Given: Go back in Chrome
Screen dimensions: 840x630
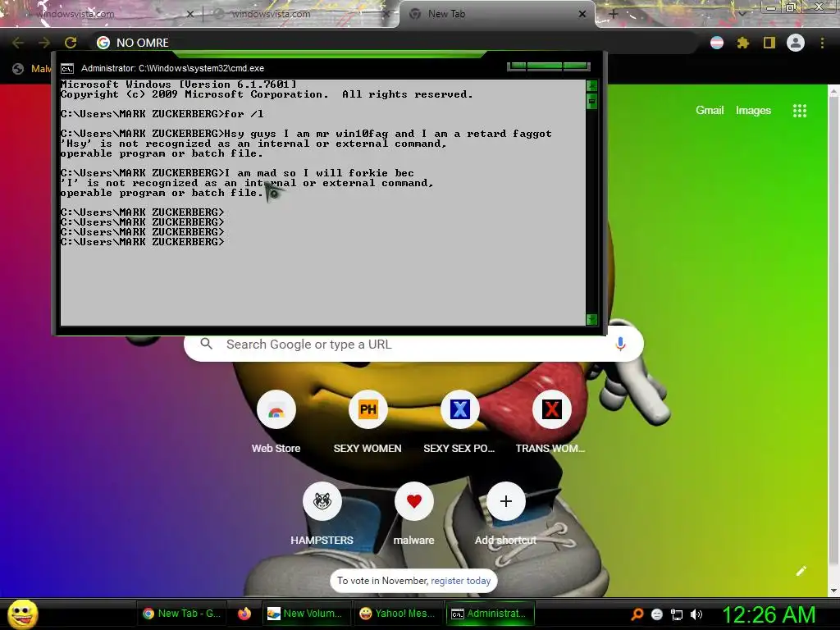Looking at the screenshot, I should tap(18, 43).
